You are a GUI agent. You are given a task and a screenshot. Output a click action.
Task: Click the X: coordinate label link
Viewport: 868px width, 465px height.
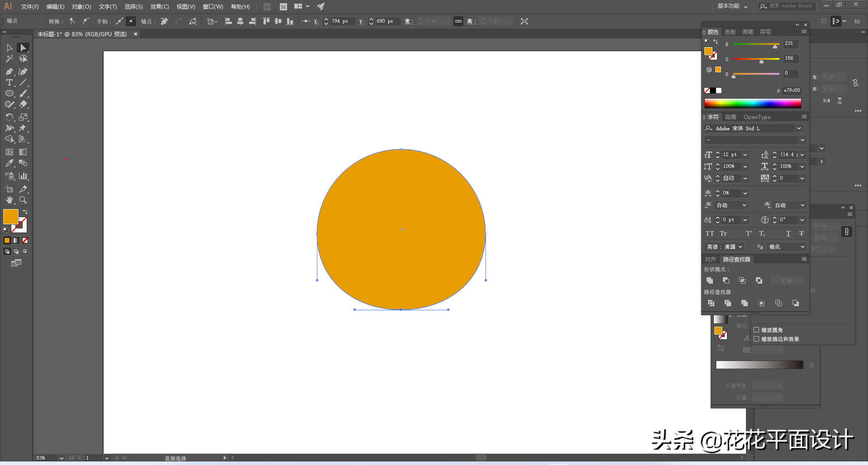coord(316,21)
